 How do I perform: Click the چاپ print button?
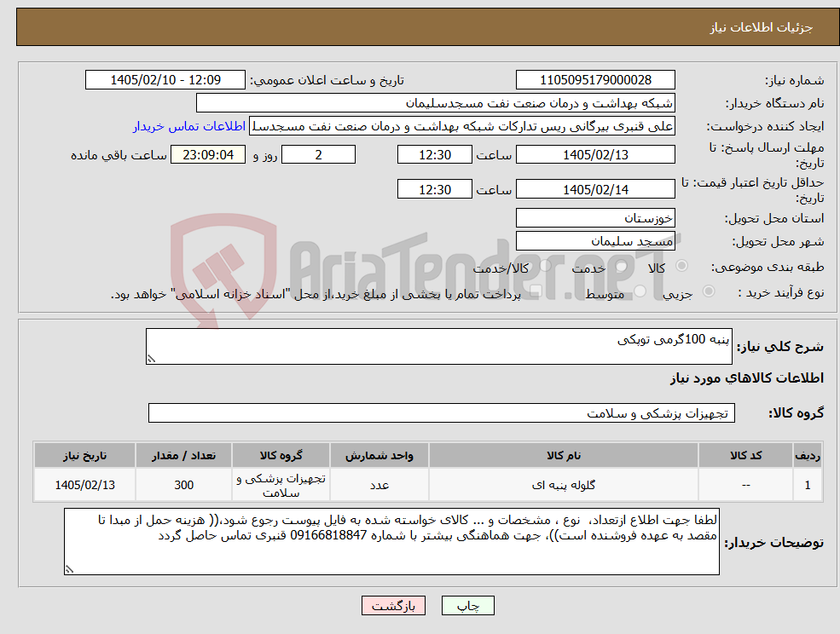click(467, 606)
